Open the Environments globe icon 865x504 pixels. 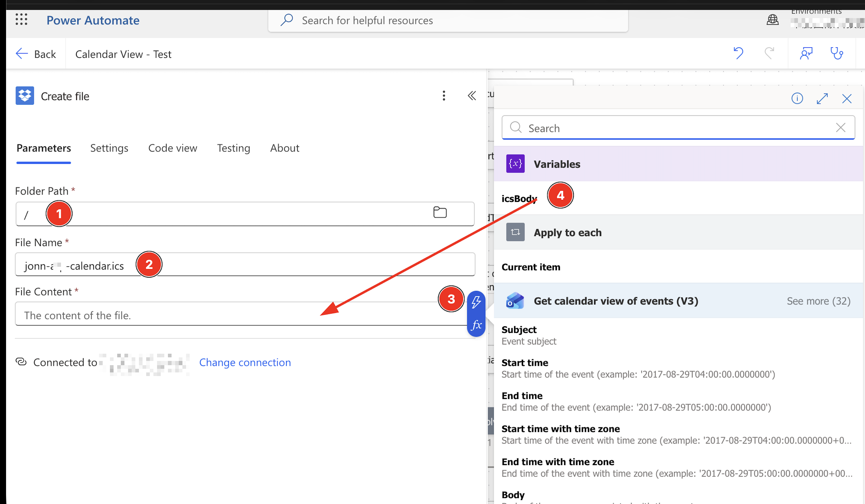tap(772, 20)
